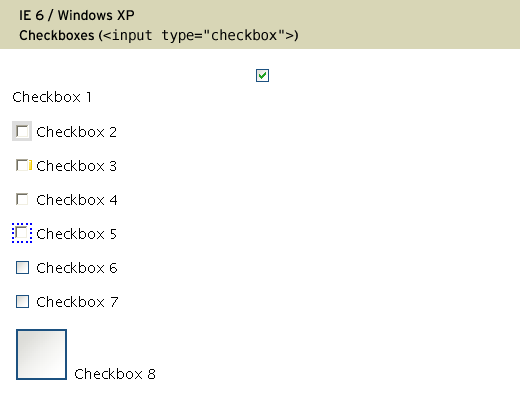Click the <input type="checkbox"> code text
The height and width of the screenshot is (408, 520).
pyautogui.click(x=198, y=35)
